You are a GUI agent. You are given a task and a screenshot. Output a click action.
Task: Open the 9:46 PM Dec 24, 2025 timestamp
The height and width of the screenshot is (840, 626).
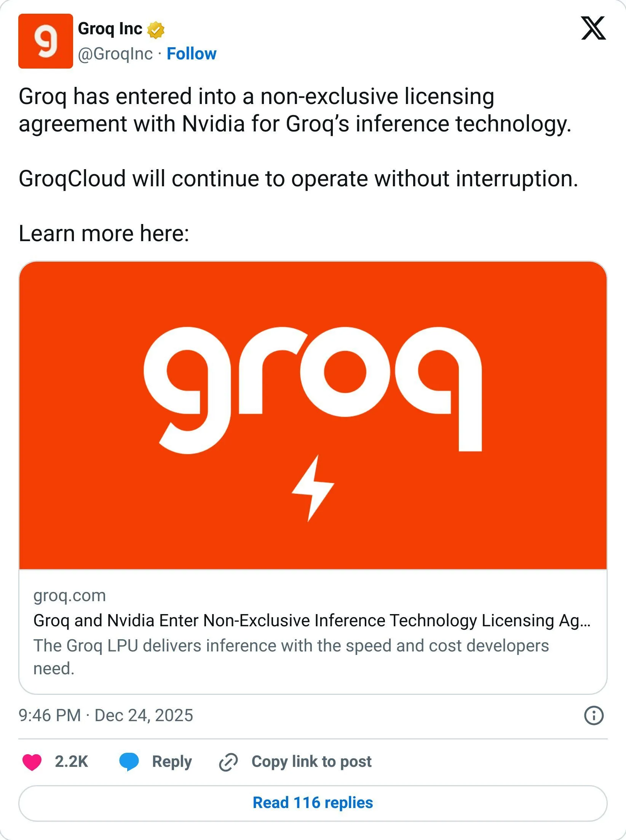106,715
